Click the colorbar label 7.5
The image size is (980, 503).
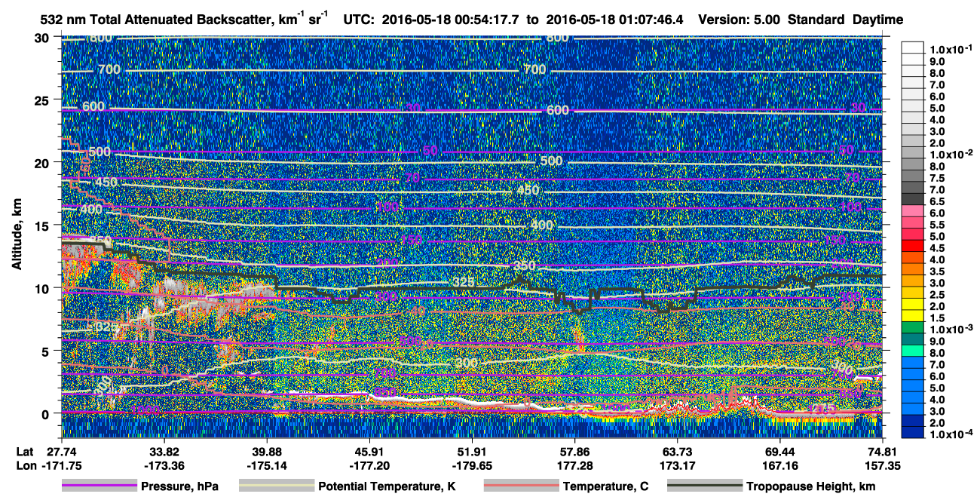tap(938, 178)
